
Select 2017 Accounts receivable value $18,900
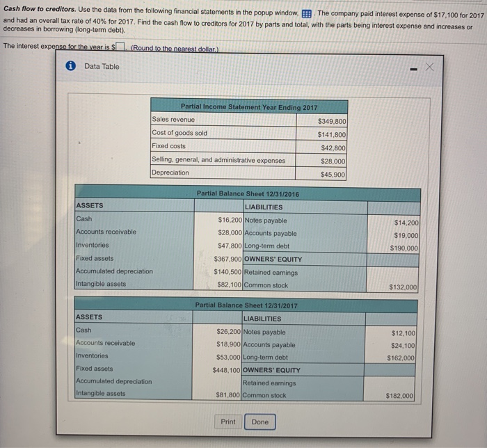click(x=228, y=344)
